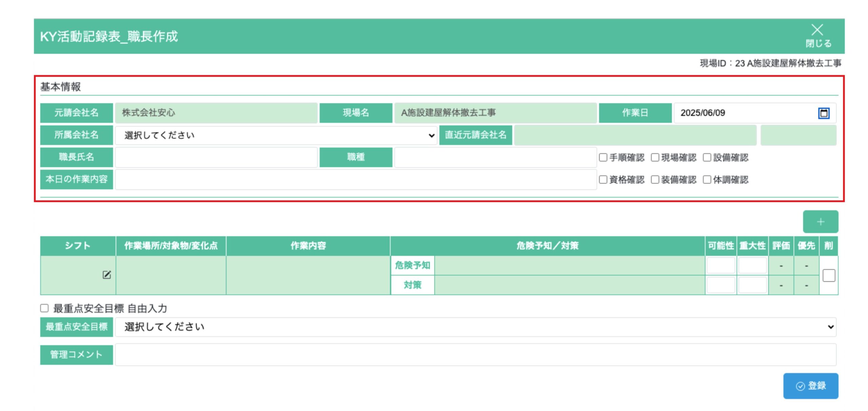Open the 最重点安全目標 dropdown
The image size is (868, 411).
[x=476, y=327]
